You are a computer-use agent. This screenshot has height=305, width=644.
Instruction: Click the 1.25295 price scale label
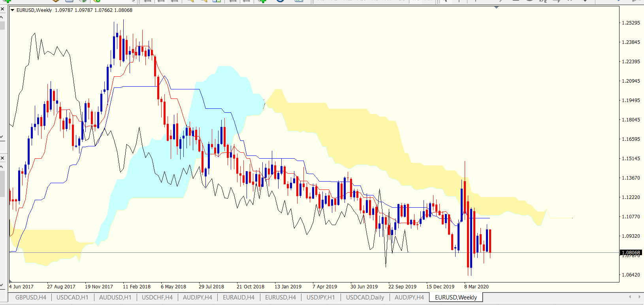631,23
